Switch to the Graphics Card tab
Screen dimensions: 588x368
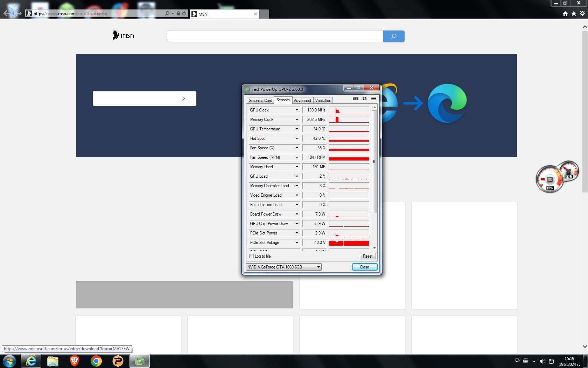pos(260,101)
